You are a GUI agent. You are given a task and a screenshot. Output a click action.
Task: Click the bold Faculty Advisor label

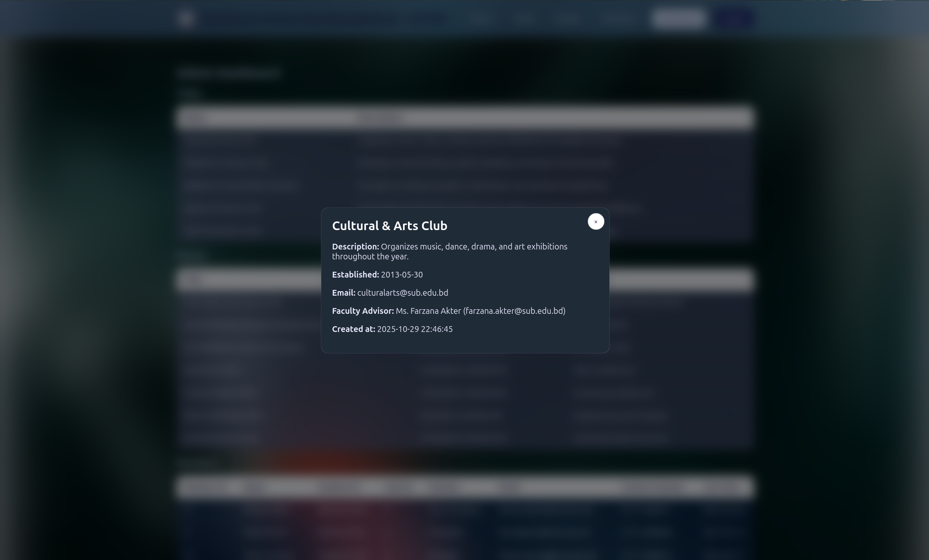[363, 311]
